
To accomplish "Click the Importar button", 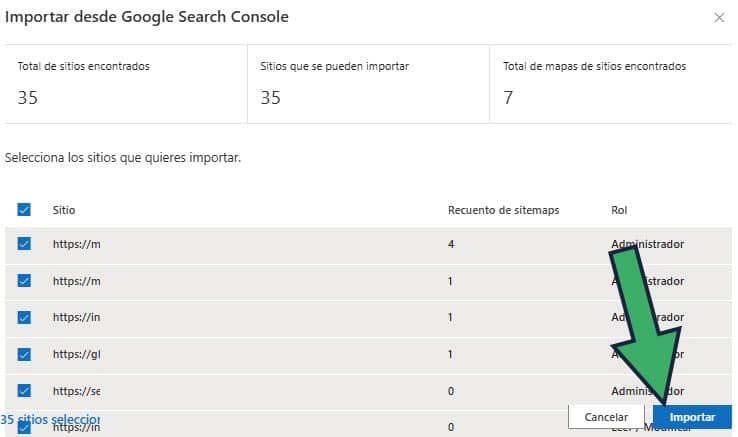I will click(x=692, y=417).
